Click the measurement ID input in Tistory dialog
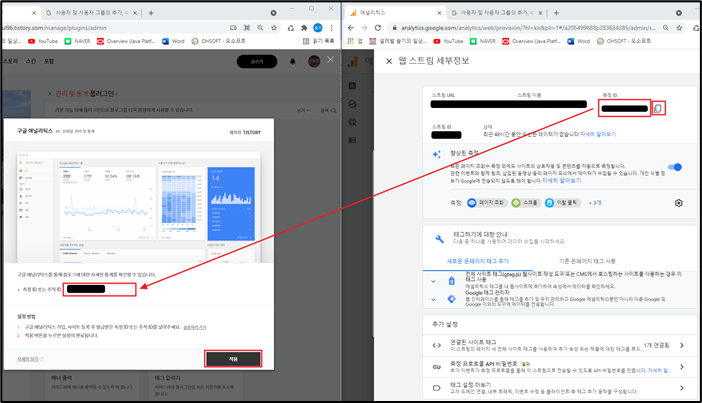702x403 pixels. click(x=99, y=289)
